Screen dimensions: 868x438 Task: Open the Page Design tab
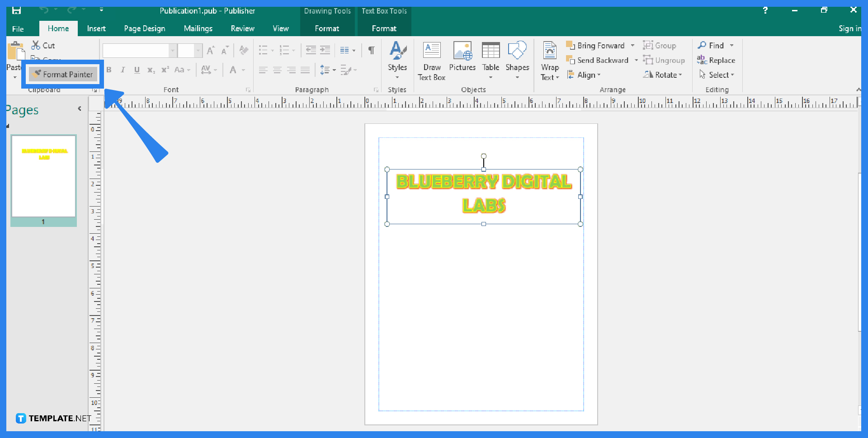(144, 28)
